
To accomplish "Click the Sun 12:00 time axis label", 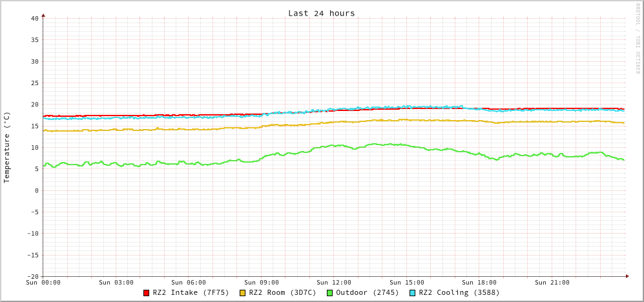I will click(x=334, y=283).
